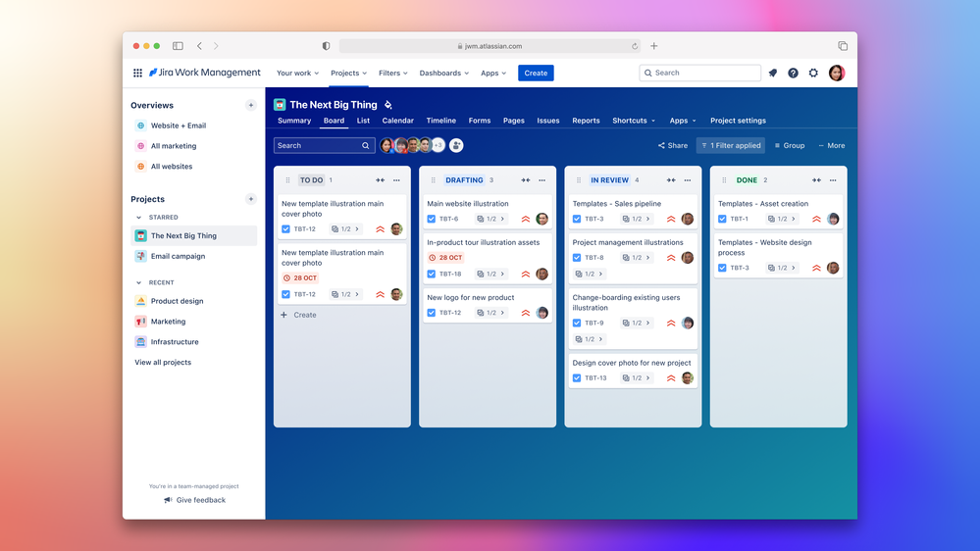The image size is (980, 551).
Task: Collapse the DRAFTING column
Action: 526,180
